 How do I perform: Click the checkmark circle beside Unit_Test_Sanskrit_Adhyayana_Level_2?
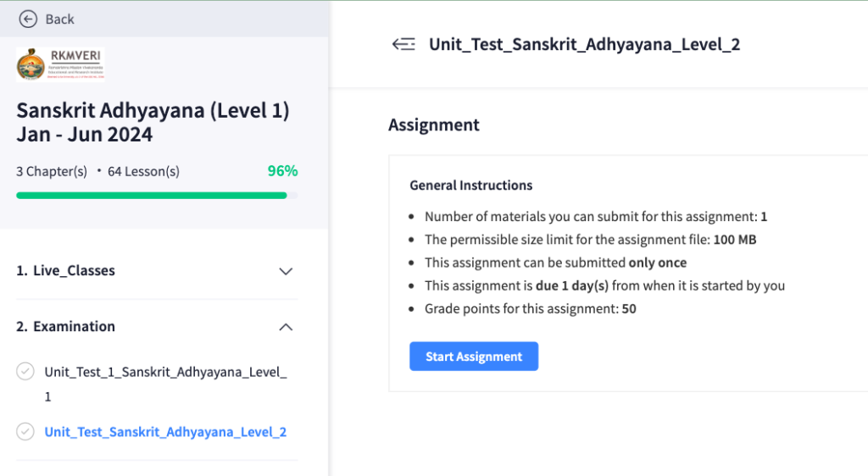pos(25,431)
